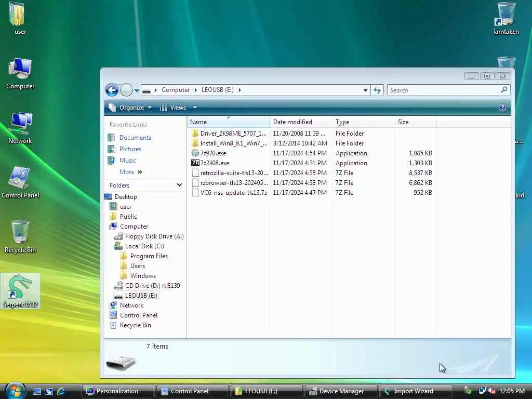532x399 pixels.
Task: Select the 7z2408.exe application icon
Action: point(195,163)
